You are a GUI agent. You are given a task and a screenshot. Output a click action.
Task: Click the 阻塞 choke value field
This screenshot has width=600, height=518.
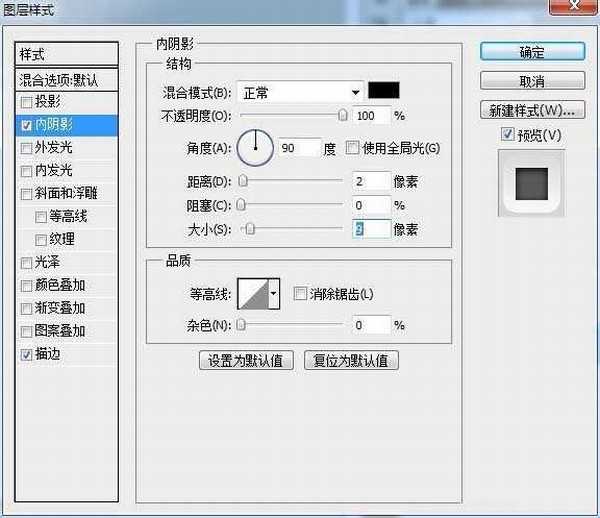372,205
